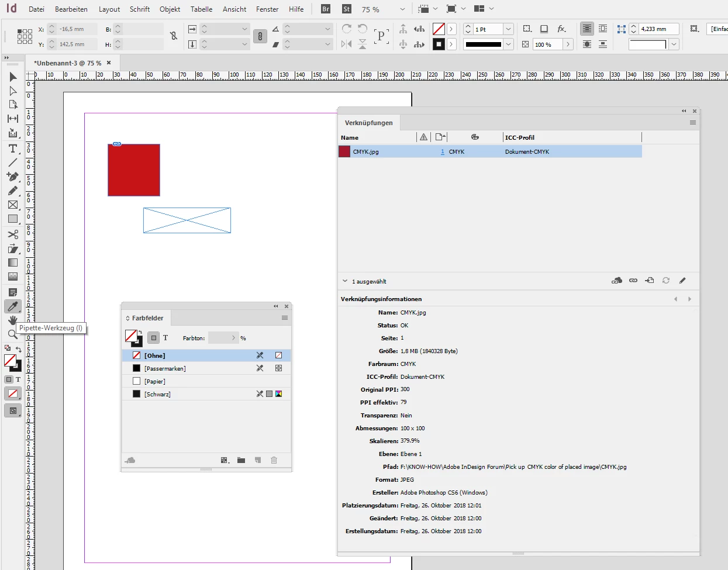Open Adobe Stock via St icon
The width and height of the screenshot is (728, 570).
coord(347,9)
